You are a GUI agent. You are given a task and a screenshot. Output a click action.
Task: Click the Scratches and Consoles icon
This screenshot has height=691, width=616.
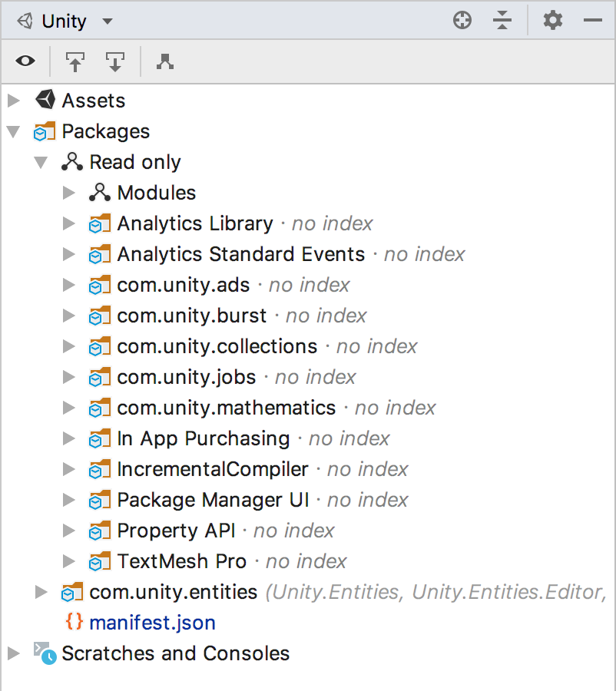45,653
